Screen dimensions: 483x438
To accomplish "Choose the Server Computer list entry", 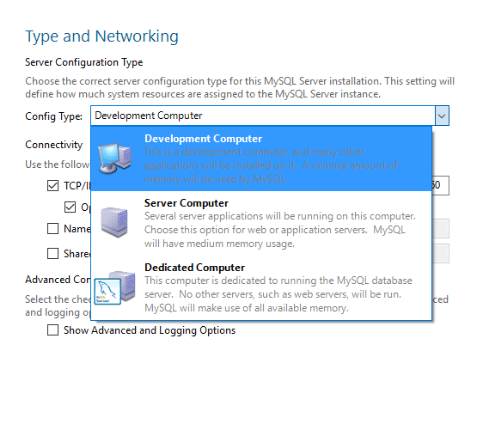I will coord(261,223).
